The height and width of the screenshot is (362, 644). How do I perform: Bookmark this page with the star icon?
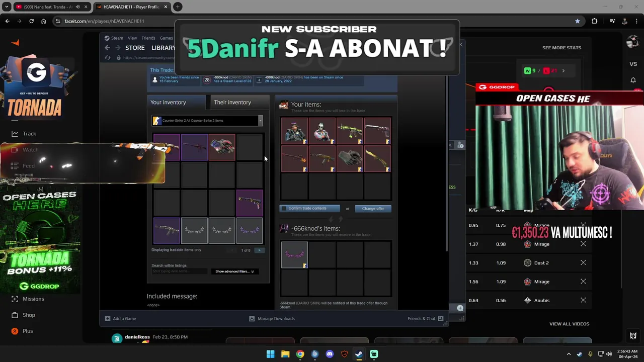point(578,21)
